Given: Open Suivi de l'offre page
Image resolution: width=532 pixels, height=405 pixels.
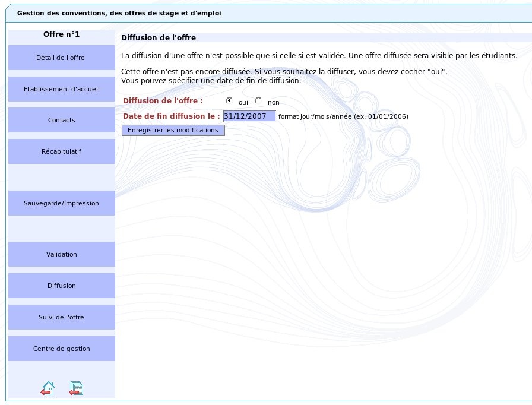Looking at the screenshot, I should pyautogui.click(x=61, y=317).
